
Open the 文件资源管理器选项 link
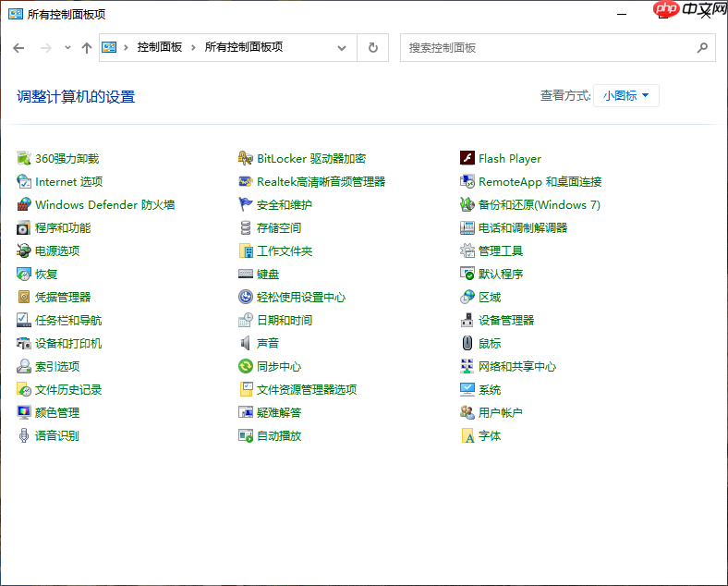click(x=307, y=389)
